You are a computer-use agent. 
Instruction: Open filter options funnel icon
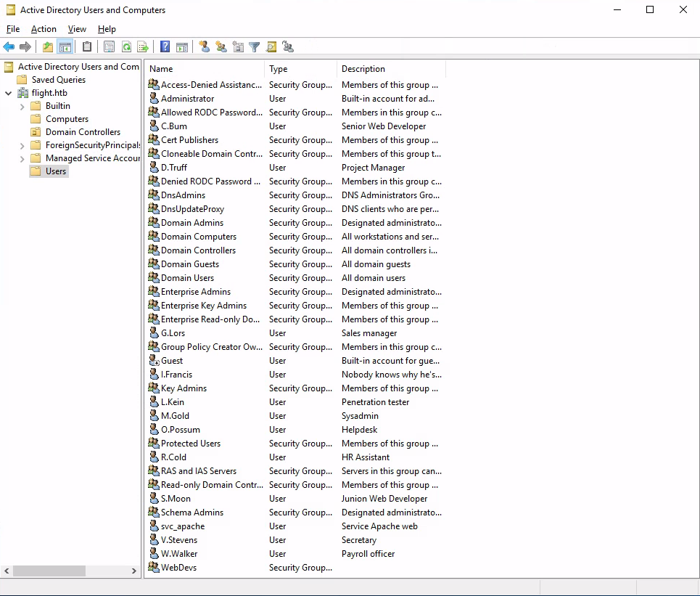point(255,47)
